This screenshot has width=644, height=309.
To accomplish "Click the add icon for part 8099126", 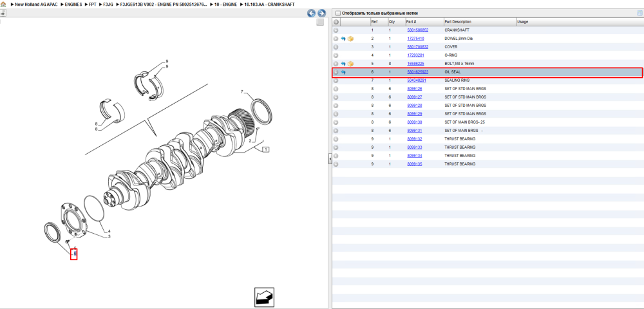I will 336,89.
